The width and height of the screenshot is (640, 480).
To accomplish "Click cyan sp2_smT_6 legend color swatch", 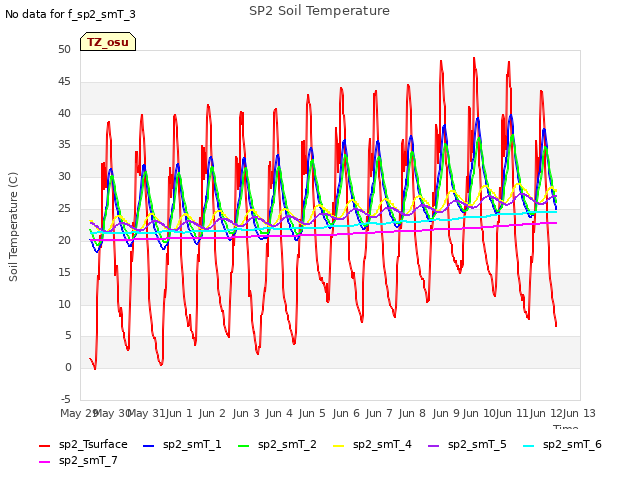I will (x=529, y=446).
